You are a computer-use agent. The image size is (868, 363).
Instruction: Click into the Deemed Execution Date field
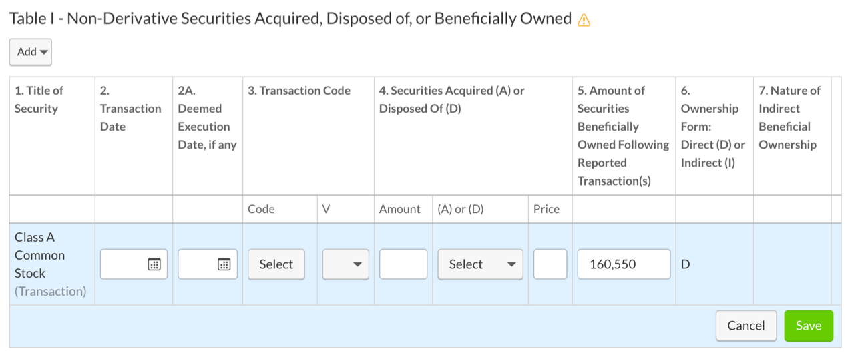tap(198, 264)
